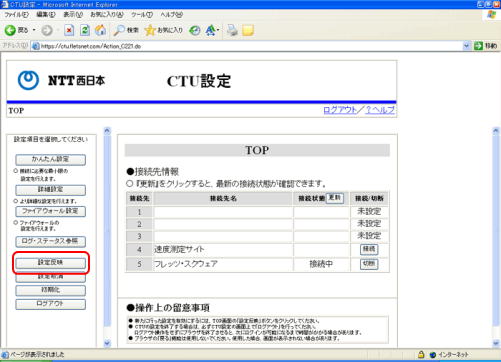
Task: Click the browser Back arrow icon
Action: (10, 30)
